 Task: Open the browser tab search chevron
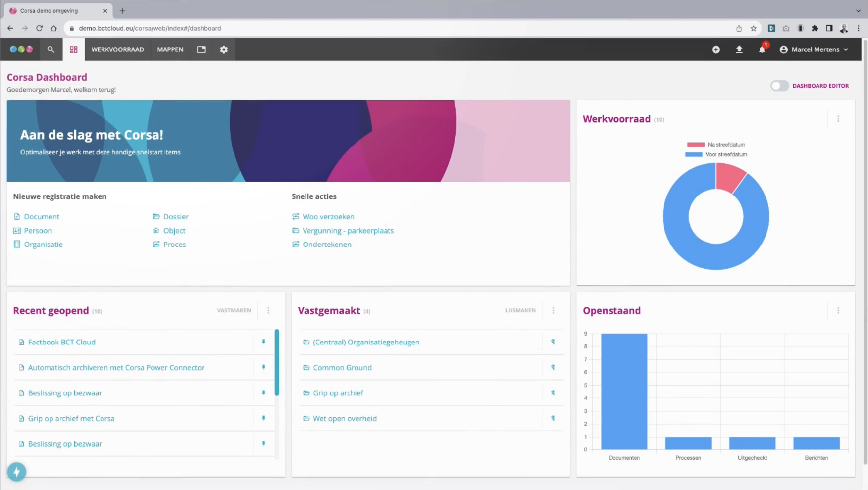click(858, 10)
